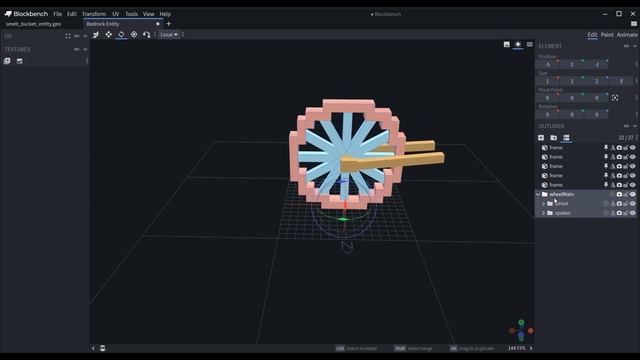Screen dimensions: 640x360
Task: Click the Import Texture icon in Textures panel
Action: click(x=7, y=61)
